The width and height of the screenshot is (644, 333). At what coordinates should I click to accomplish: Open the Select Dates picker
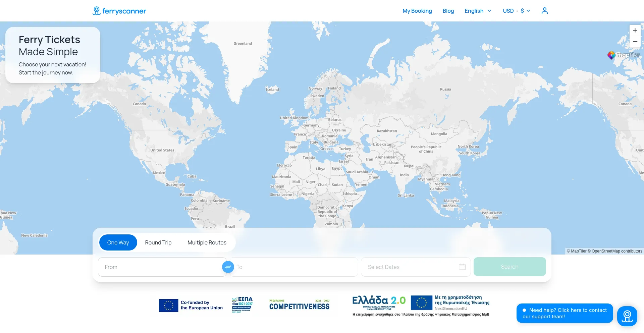click(x=413, y=267)
